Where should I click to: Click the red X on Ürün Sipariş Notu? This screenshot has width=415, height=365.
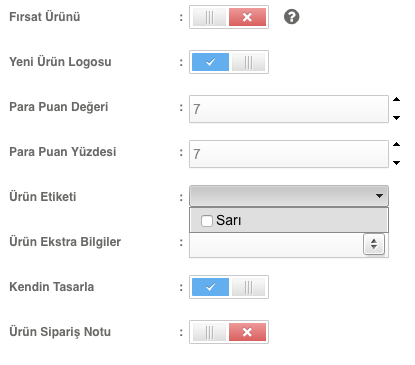(247, 332)
